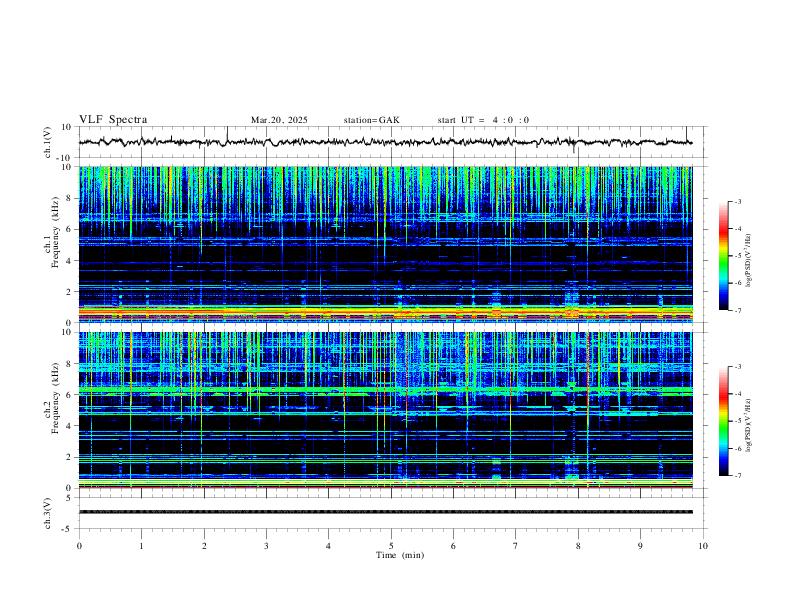Click the 'Time (min)' axis label
792x612 pixels.
click(x=400, y=555)
